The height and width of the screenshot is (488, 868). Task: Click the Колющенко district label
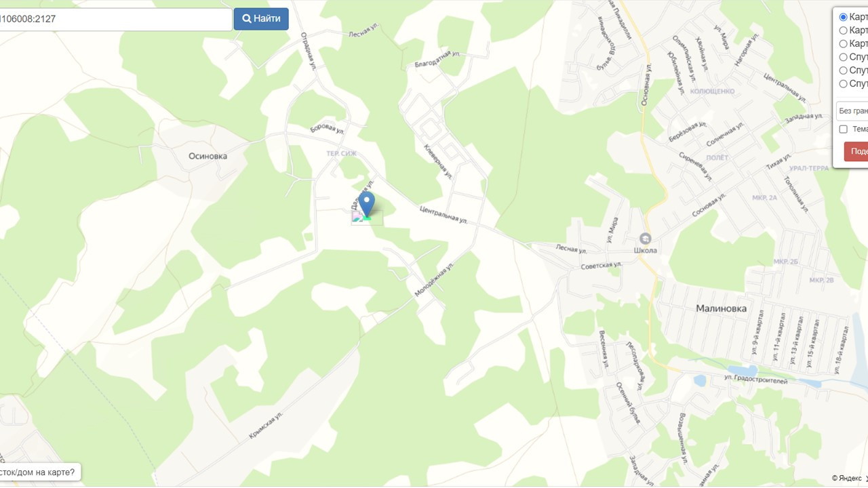pyautogui.click(x=711, y=91)
